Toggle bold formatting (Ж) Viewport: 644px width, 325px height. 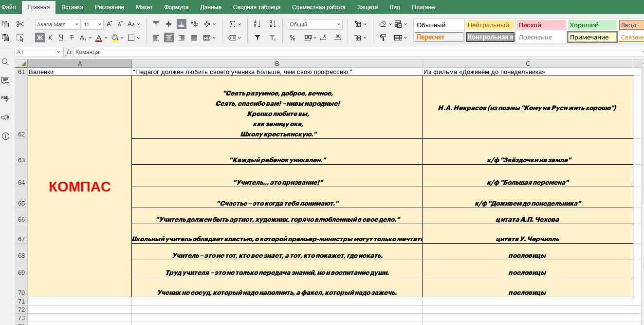pyautogui.click(x=40, y=38)
